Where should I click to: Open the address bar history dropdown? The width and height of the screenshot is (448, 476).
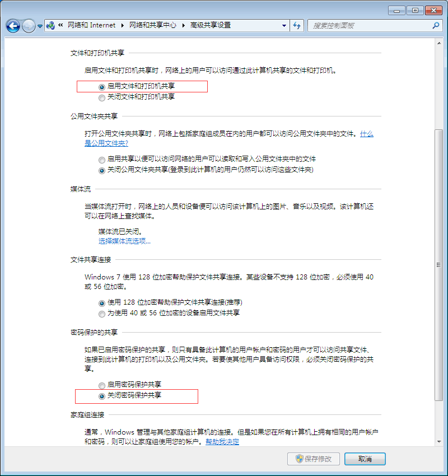284,26
